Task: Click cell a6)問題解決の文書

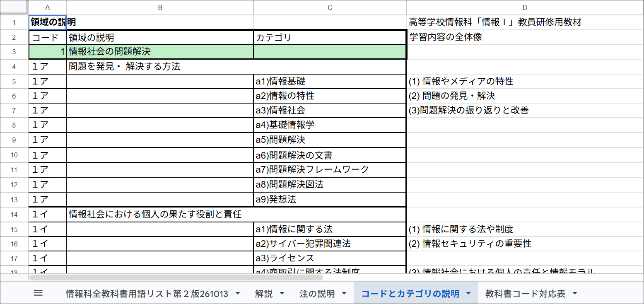Action: (330, 155)
